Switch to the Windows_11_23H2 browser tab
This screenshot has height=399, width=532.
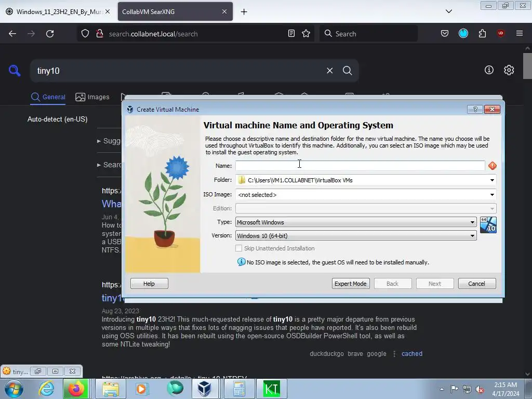point(58,11)
